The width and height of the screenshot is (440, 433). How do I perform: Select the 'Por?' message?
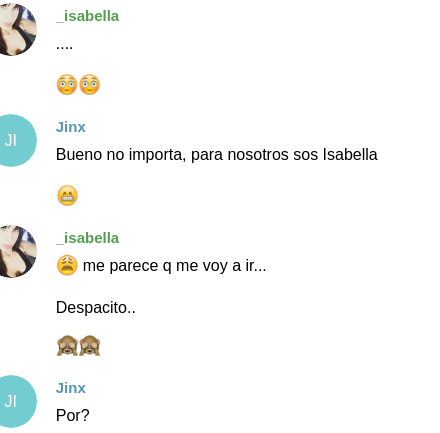[x=73, y=415]
